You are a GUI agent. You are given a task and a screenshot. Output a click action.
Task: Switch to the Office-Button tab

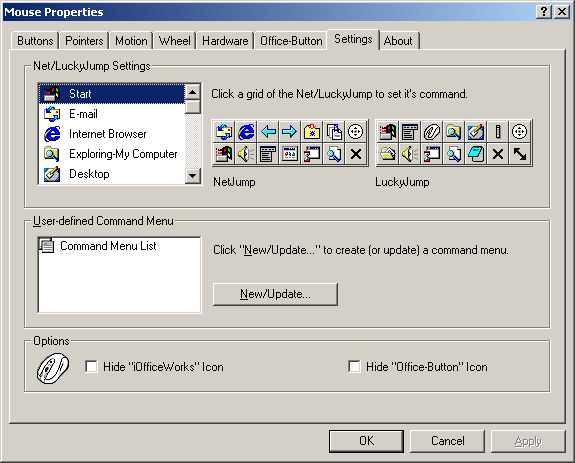pyautogui.click(x=291, y=41)
